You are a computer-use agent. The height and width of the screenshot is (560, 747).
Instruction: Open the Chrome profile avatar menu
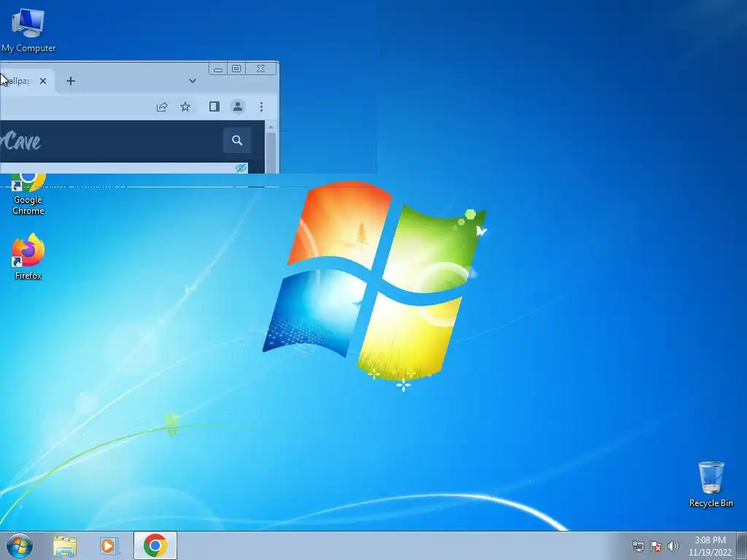coord(238,106)
